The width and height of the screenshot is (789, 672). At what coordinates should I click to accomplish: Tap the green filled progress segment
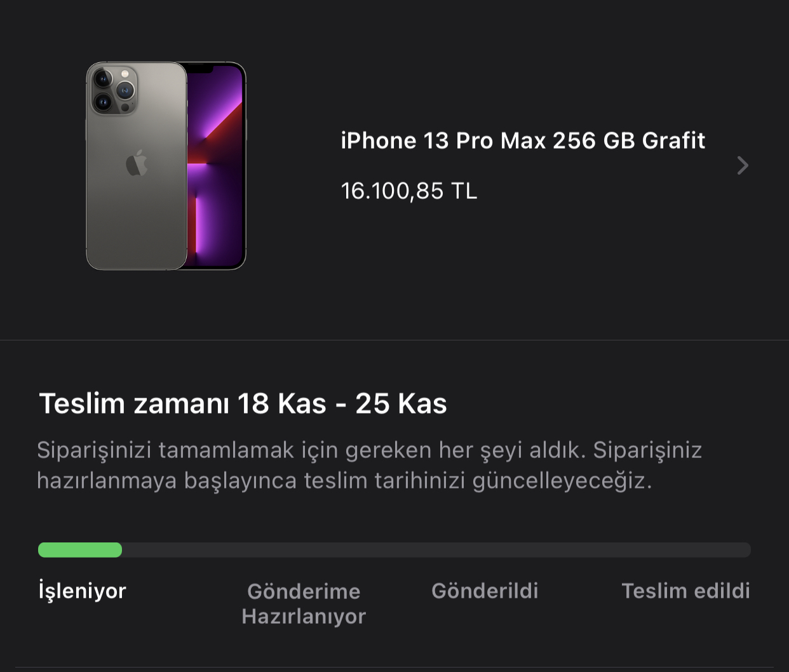pos(80,550)
